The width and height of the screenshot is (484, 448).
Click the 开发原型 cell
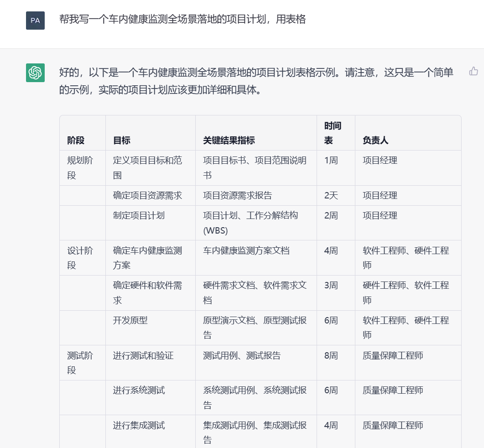click(130, 320)
